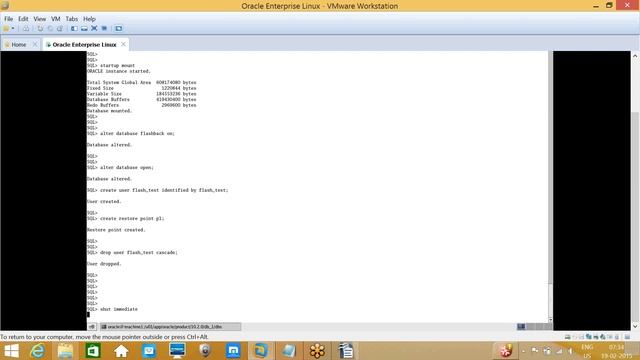Click the Unity mode toolbar icon
This screenshot has width=640, height=360.
pyautogui.click(x=104, y=29)
